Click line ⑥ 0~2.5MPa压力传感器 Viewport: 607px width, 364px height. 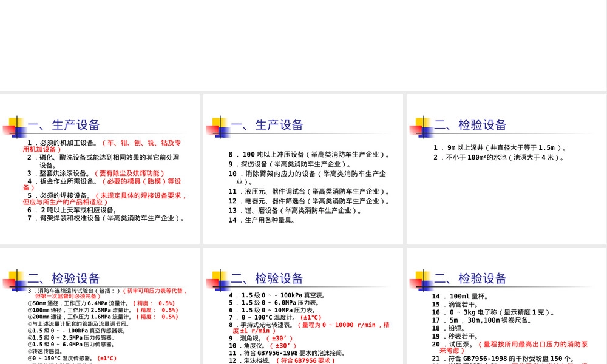point(72,338)
